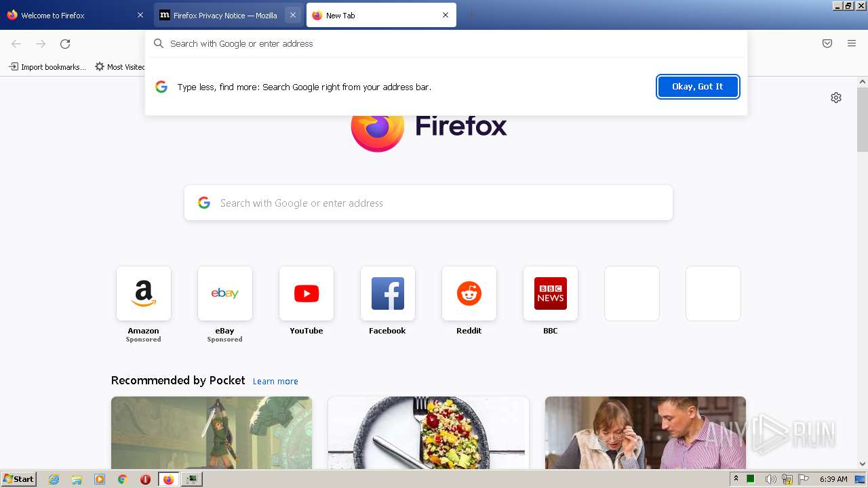
Task: Open new tab personalize gear icon
Action: pyautogui.click(x=836, y=98)
